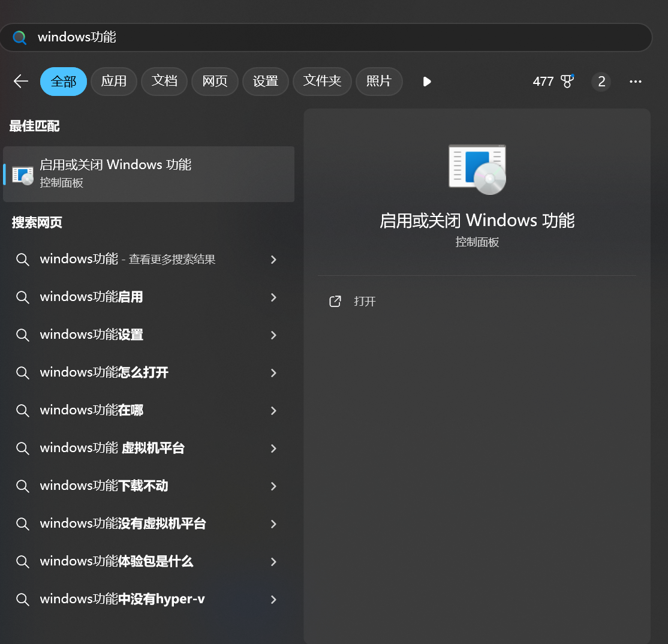Click 控制面板 subtitle in preview pane
Screen dimensions: 668x644
coord(477,242)
